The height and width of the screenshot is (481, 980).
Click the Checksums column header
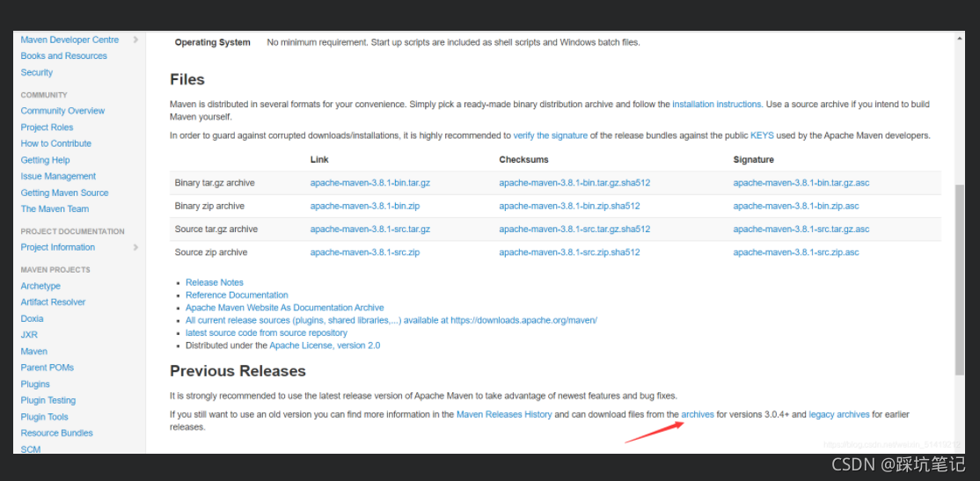[523, 160]
